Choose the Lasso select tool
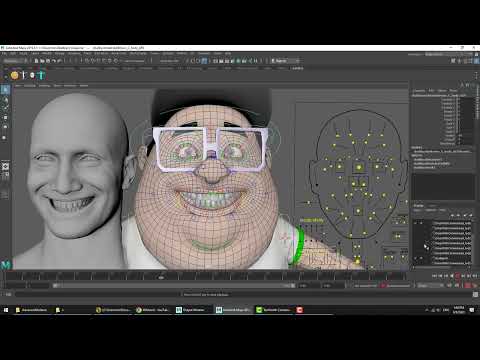480x360 pixels. coord(5,99)
